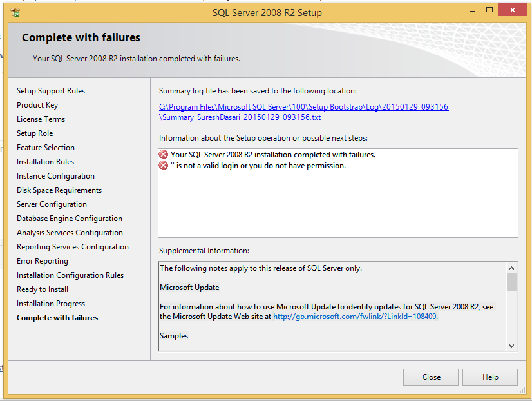Select the Feature Selection step
The image size is (532, 401).
pos(46,148)
